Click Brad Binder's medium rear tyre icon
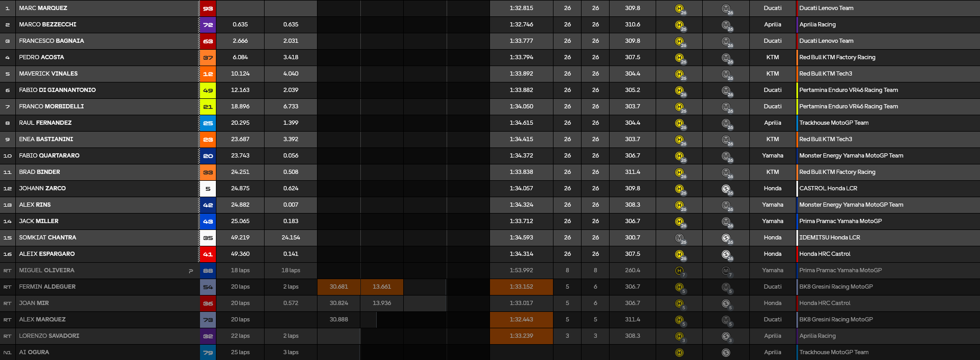Screen dimensions: 980x360 coord(726,172)
